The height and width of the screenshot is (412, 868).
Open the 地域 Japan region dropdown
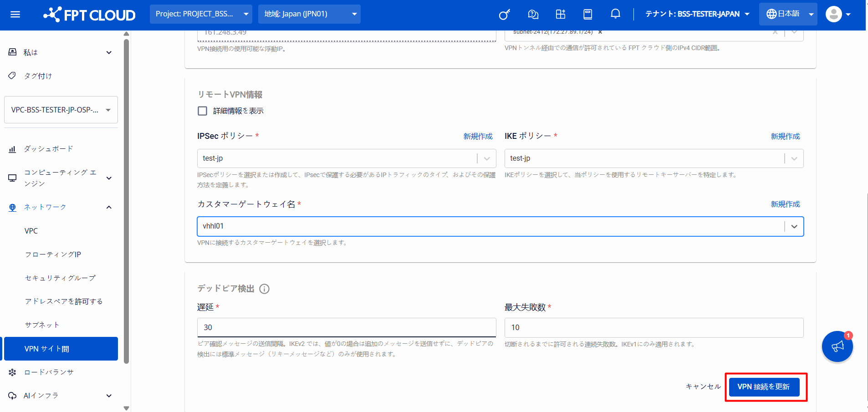pyautogui.click(x=309, y=14)
